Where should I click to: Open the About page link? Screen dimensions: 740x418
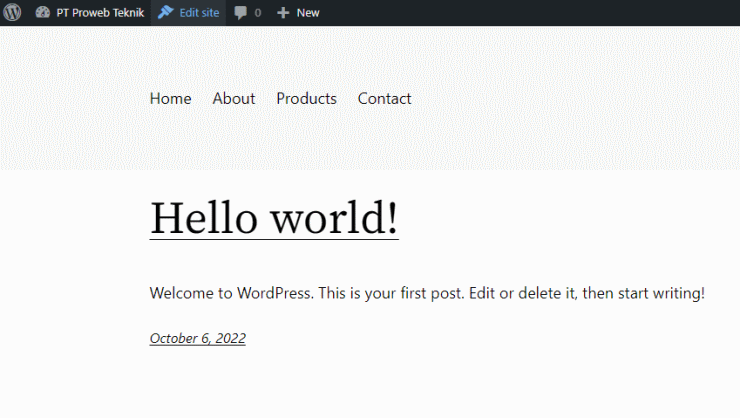pyautogui.click(x=234, y=99)
